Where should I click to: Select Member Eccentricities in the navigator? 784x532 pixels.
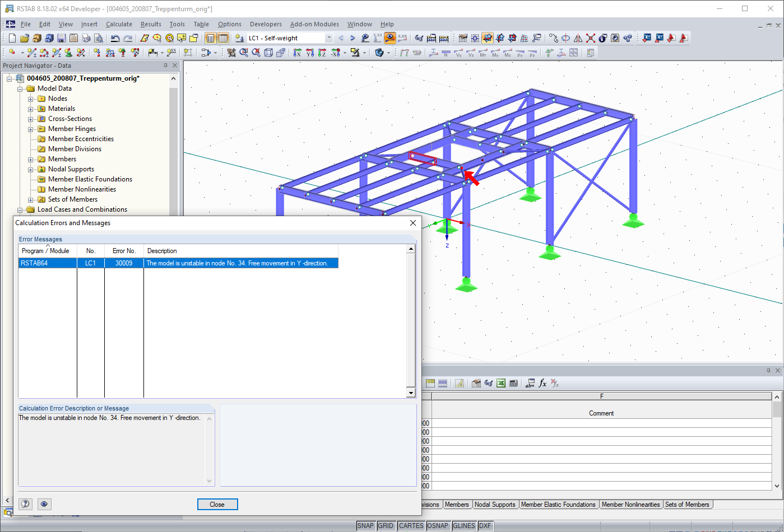click(81, 139)
